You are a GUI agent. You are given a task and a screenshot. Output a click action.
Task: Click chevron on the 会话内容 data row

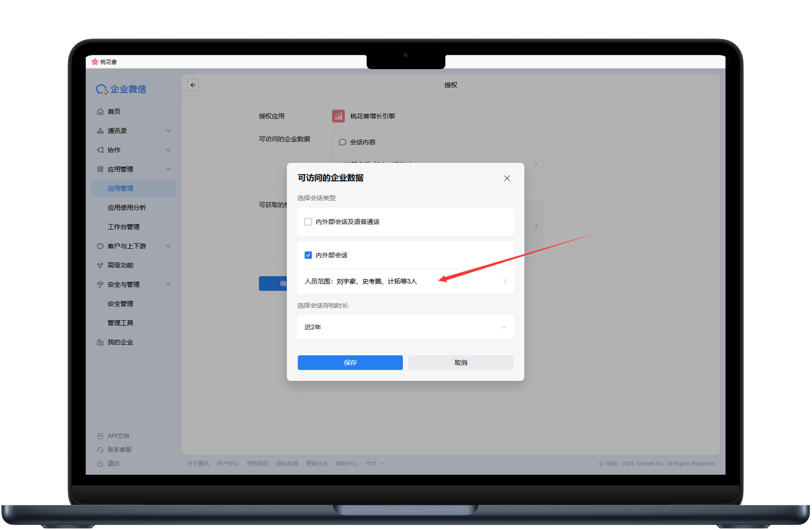pyautogui.click(x=536, y=165)
